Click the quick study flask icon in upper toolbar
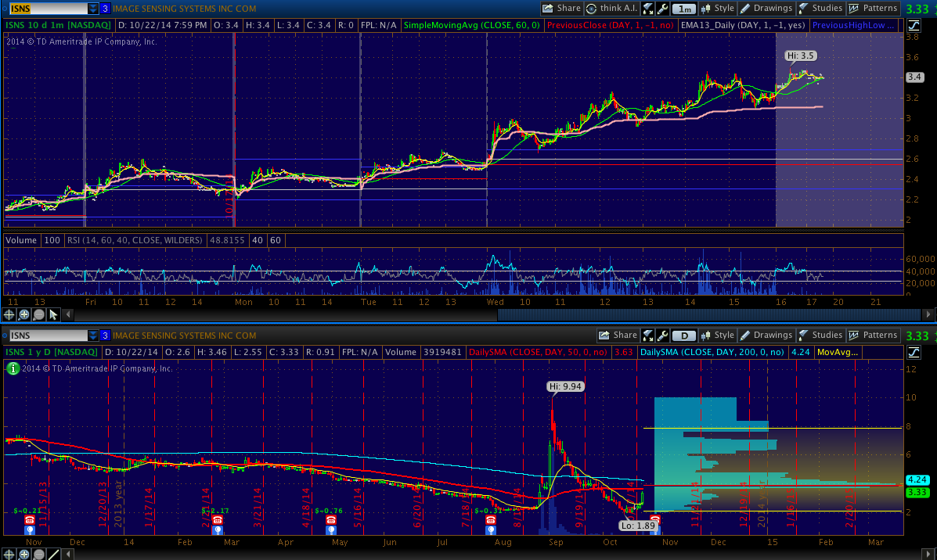This screenshot has height=560, width=937. [x=648, y=9]
